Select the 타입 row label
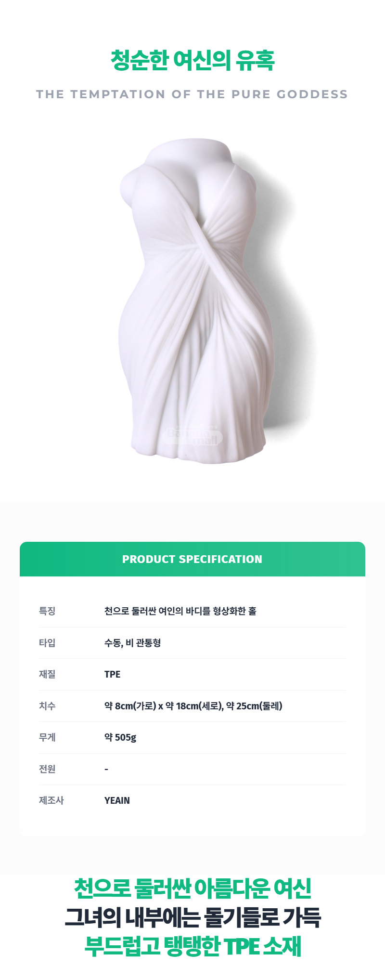Image resolution: width=385 pixels, height=980 pixels. [47, 643]
